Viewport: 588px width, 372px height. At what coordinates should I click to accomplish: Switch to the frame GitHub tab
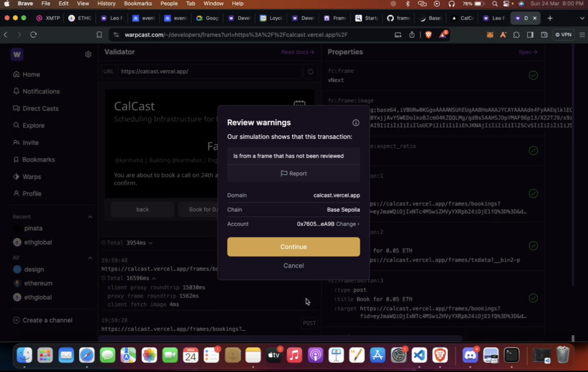(x=399, y=18)
